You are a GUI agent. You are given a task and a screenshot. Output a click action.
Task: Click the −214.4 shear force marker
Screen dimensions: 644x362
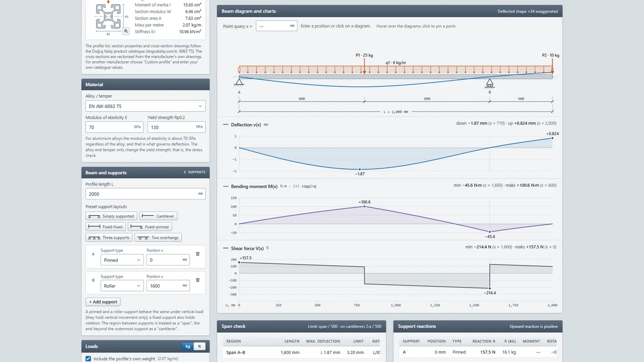tap(490, 288)
